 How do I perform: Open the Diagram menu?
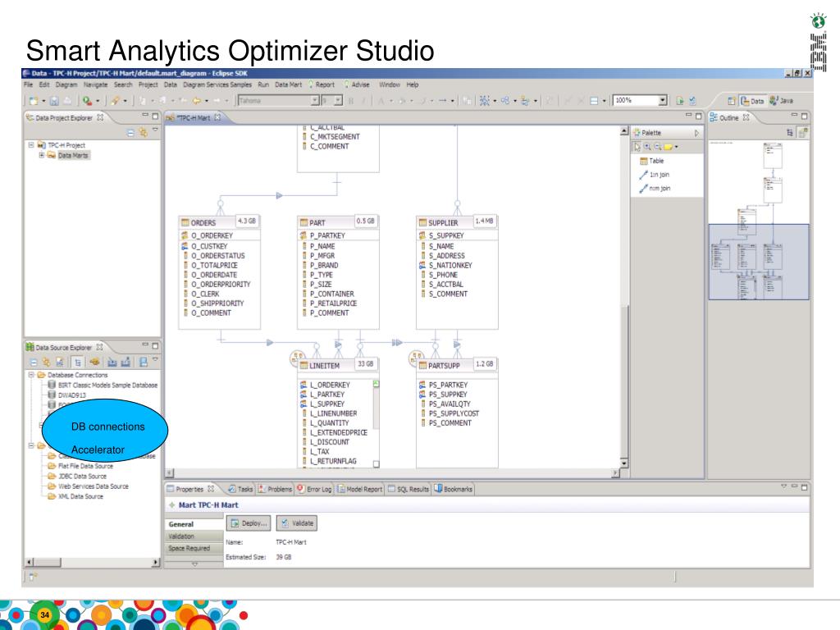(x=66, y=84)
